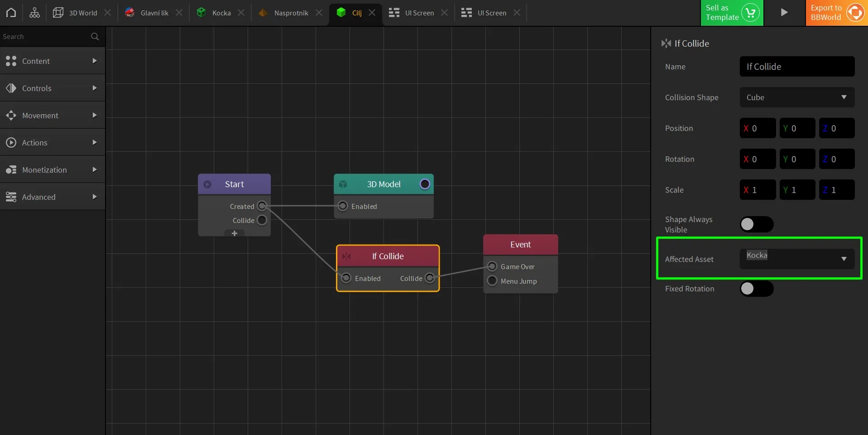Click the 3D Model node output port
The height and width of the screenshot is (435, 868).
pos(425,184)
